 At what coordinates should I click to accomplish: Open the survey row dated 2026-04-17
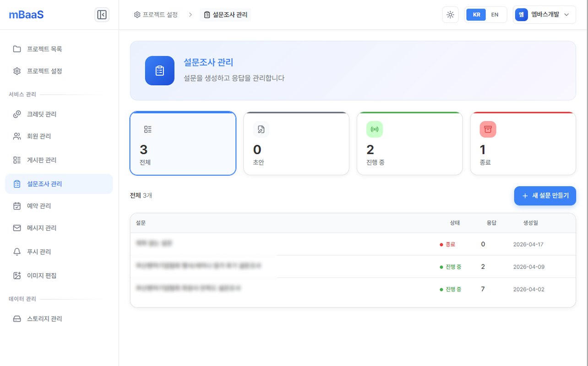point(353,244)
